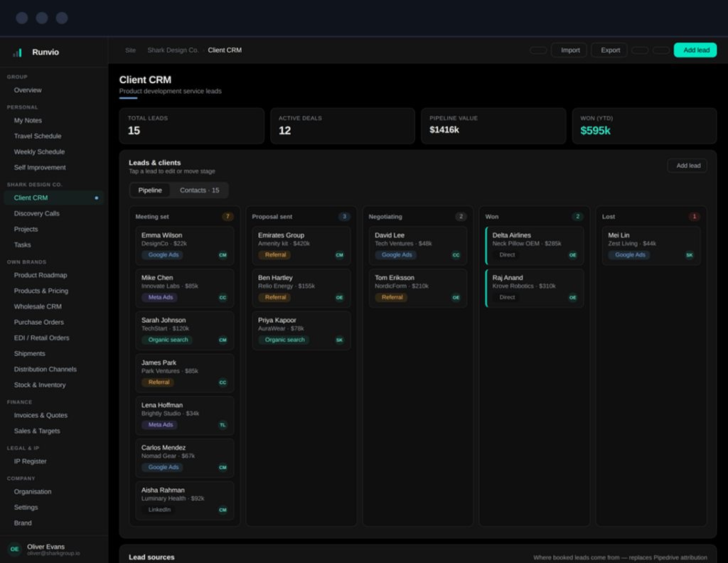Screen dimensions: 728x563
Task: Click CC avatar on David Lee card
Action: coord(456,254)
